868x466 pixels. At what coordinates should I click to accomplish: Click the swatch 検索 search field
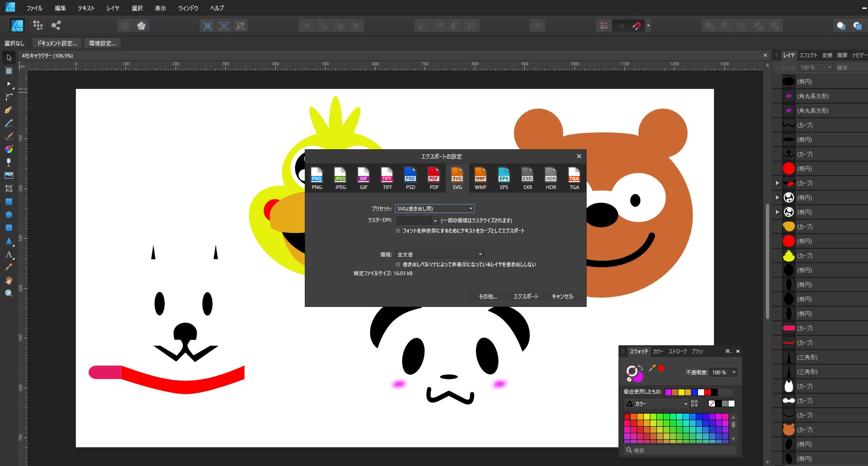pyautogui.click(x=680, y=450)
